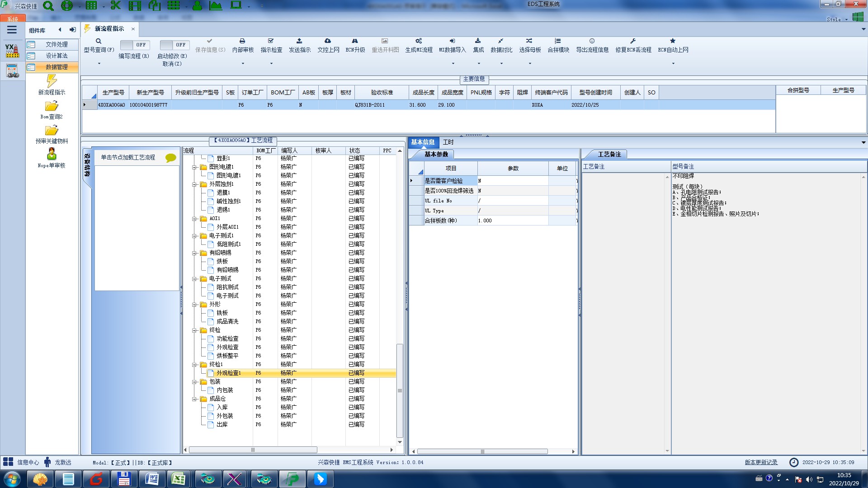The width and height of the screenshot is (868, 488).
Task: Open the 新流程指示 lightning icon in sidebar
Action: pos(52,81)
